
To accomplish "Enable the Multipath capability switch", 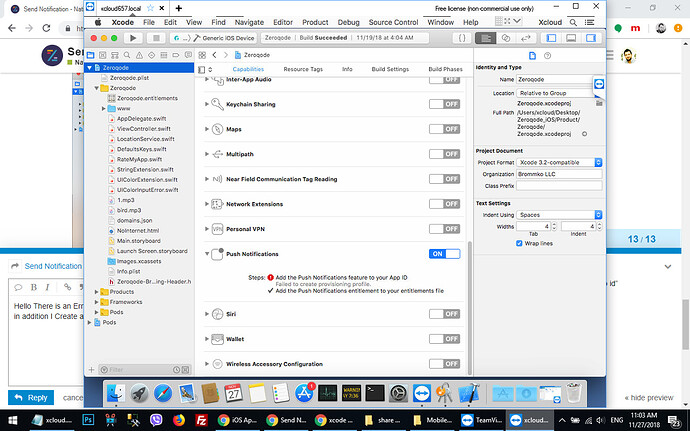I will 444,154.
